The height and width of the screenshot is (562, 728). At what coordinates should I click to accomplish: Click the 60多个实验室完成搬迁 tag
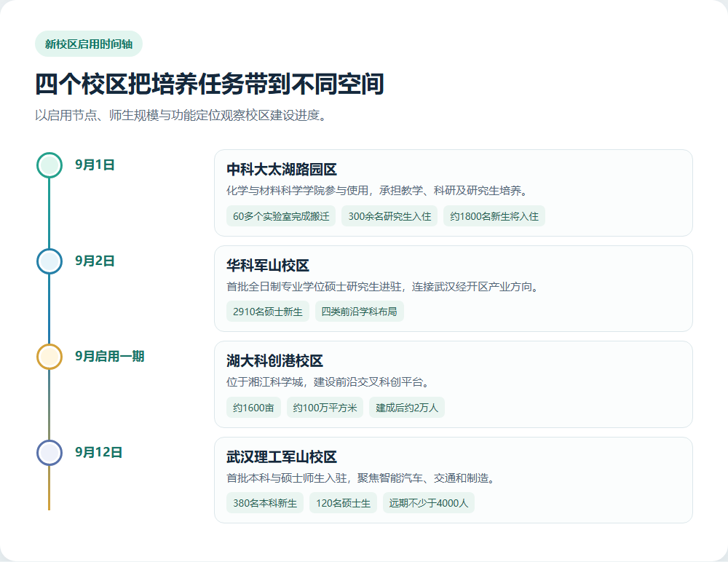[x=281, y=216]
